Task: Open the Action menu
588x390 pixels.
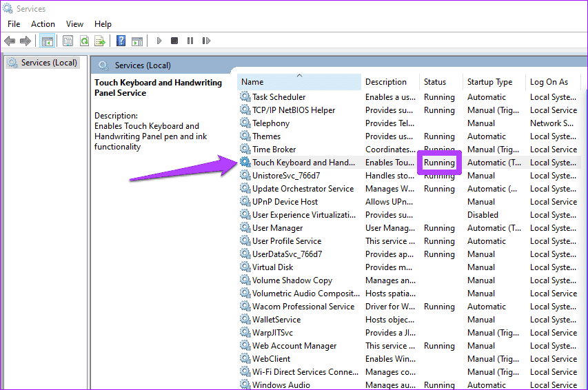Action: point(43,24)
